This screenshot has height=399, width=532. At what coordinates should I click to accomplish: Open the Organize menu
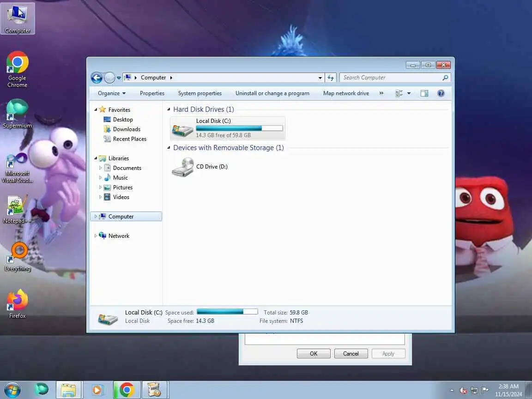[x=112, y=93]
